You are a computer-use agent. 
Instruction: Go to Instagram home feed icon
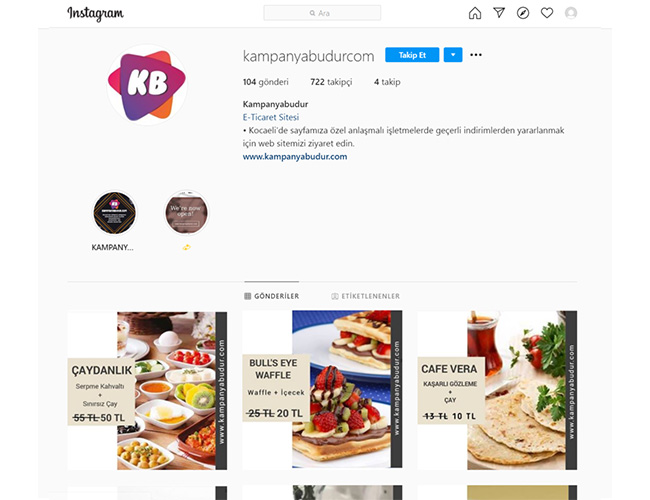tap(475, 13)
